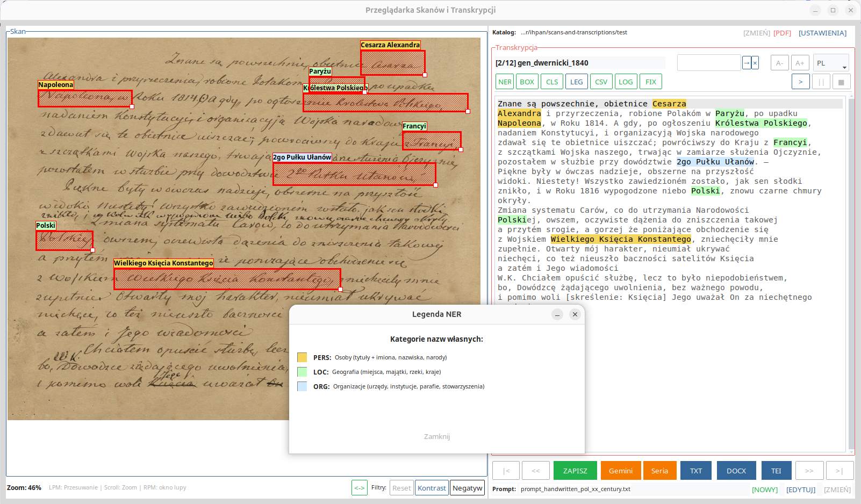Click highlighted 'Wielkiego Księcia Konstantego' in transcription

621,239
